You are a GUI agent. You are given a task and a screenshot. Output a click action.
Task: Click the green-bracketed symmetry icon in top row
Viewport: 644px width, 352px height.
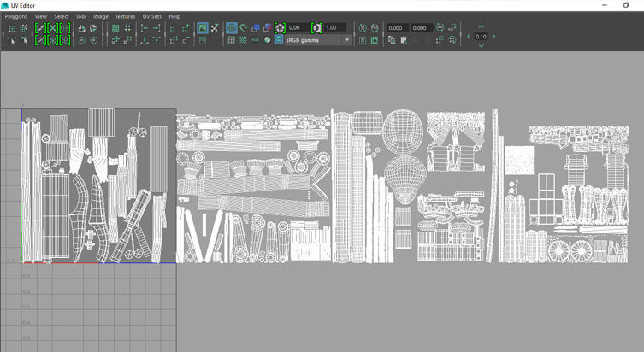pyautogui.click(x=65, y=28)
